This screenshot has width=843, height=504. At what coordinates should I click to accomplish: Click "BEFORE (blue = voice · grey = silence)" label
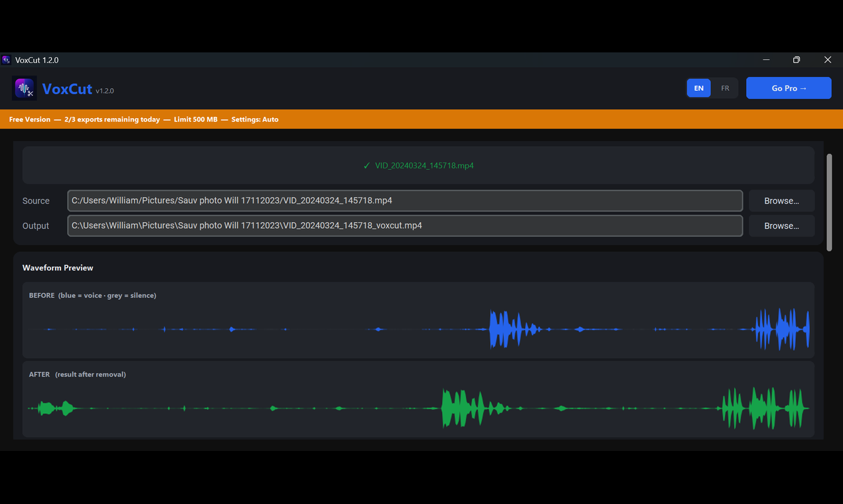click(x=92, y=295)
